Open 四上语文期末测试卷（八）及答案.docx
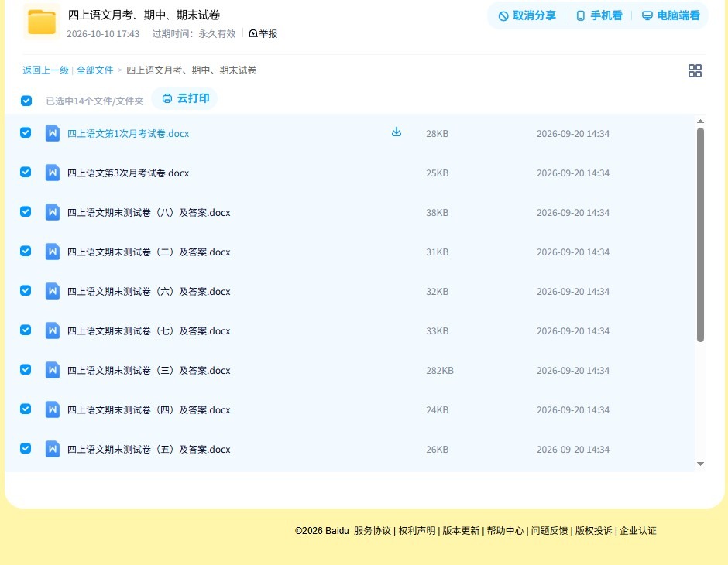This screenshot has width=728, height=565. [149, 212]
